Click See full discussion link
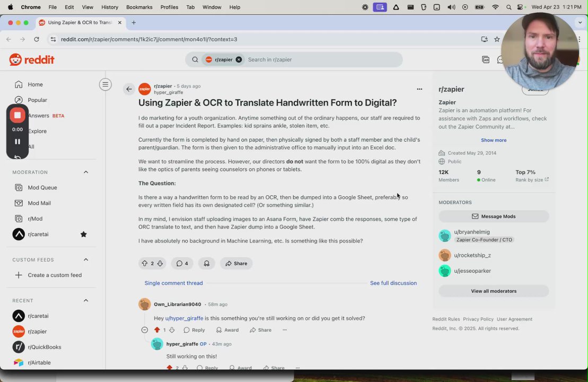 (393, 283)
